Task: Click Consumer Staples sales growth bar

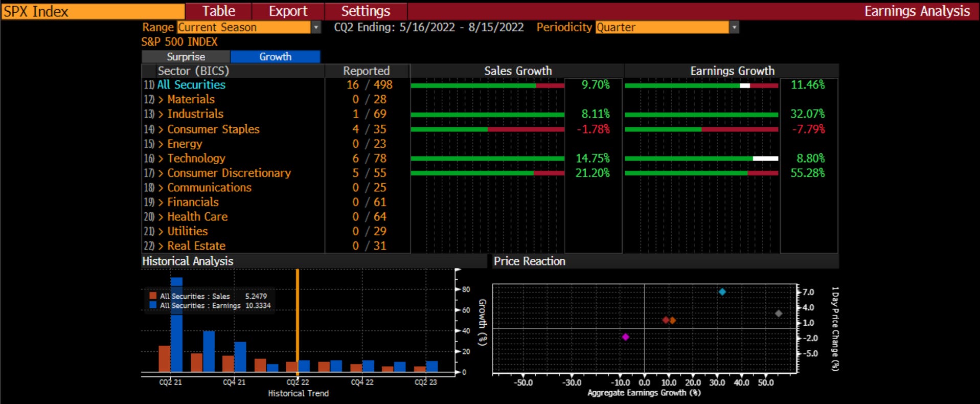Action: (x=488, y=129)
